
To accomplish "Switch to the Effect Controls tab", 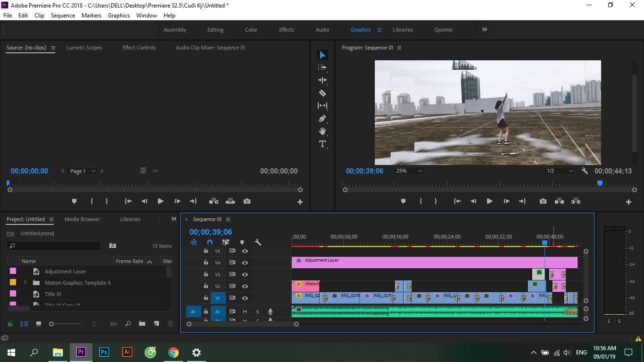I will (139, 48).
